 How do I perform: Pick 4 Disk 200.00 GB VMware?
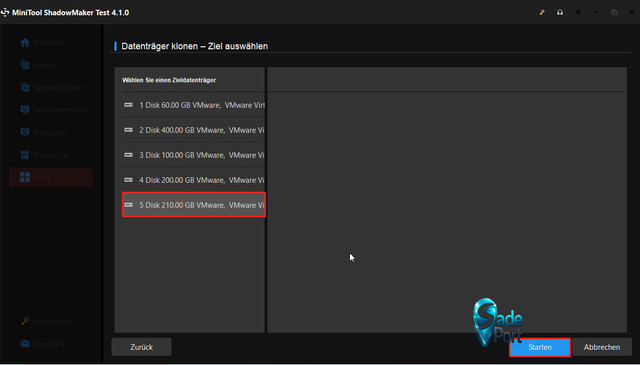point(194,180)
